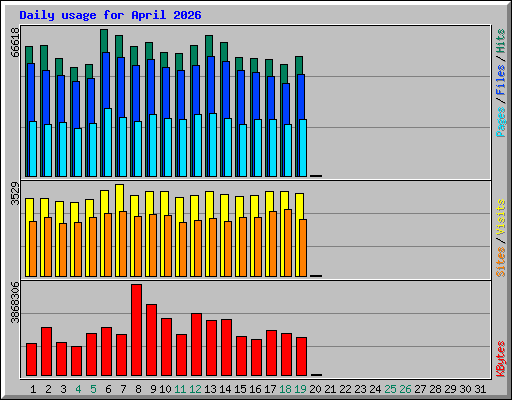Select day label 16 on the x-axis
The image size is (512, 400).
(255, 389)
